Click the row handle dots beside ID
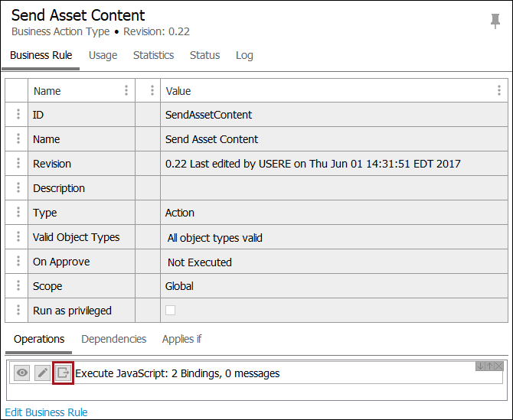 pyautogui.click(x=17, y=115)
